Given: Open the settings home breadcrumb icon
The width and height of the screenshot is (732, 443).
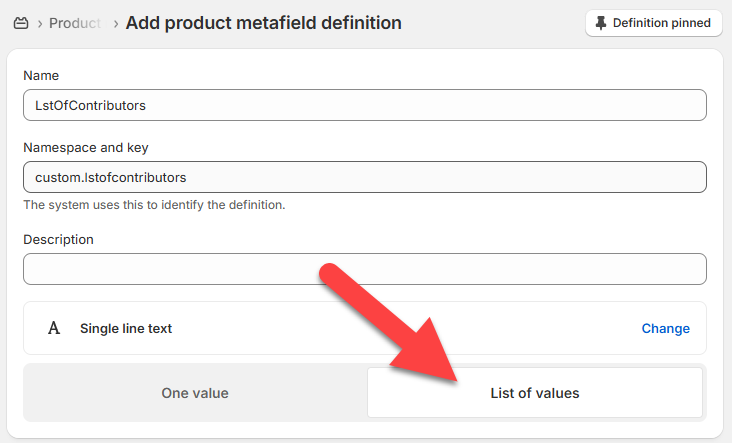Looking at the screenshot, I should 21,23.
